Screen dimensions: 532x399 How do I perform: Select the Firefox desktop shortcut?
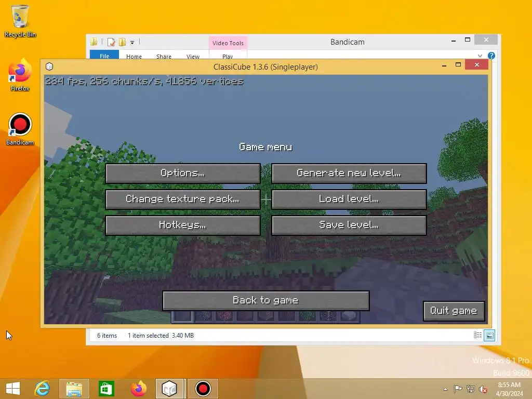coord(20,75)
